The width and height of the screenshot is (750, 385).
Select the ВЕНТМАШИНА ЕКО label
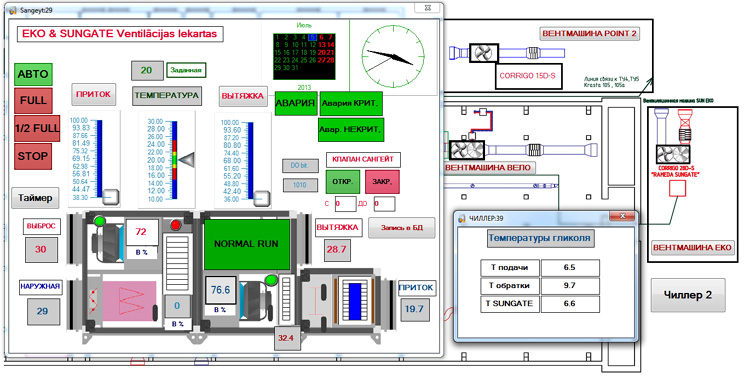[x=692, y=248]
